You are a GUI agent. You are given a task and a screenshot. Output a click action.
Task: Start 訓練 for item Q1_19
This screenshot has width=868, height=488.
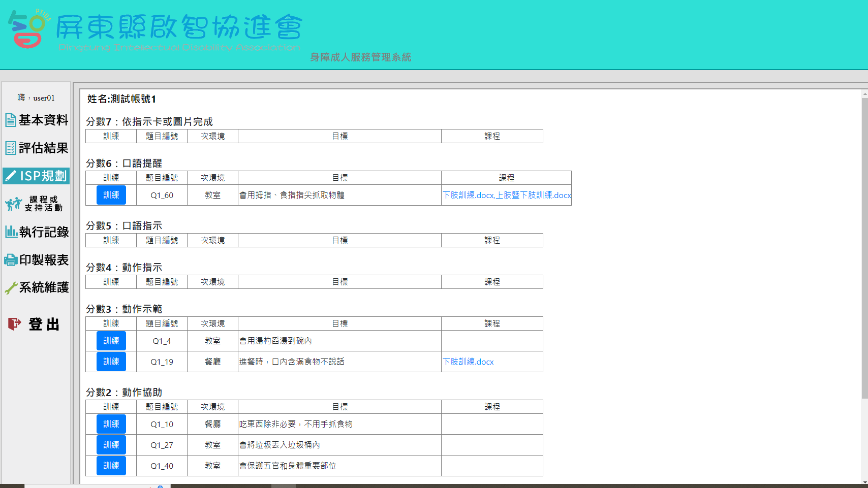[x=111, y=362]
